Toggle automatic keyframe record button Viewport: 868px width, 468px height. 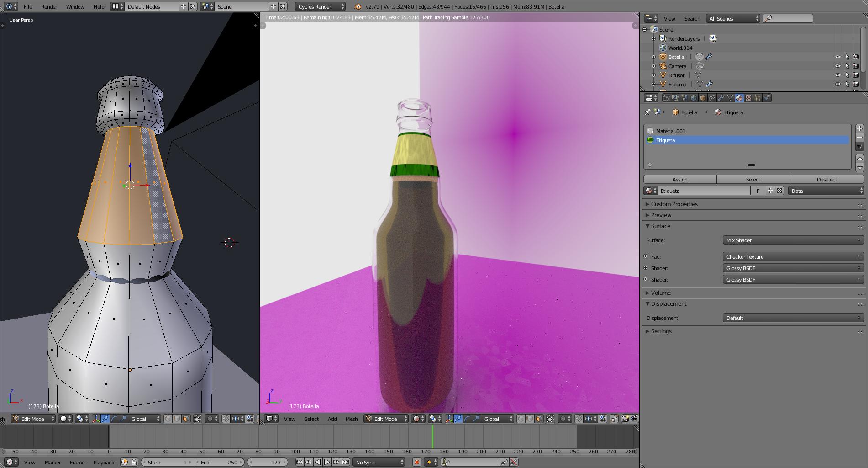click(416, 463)
